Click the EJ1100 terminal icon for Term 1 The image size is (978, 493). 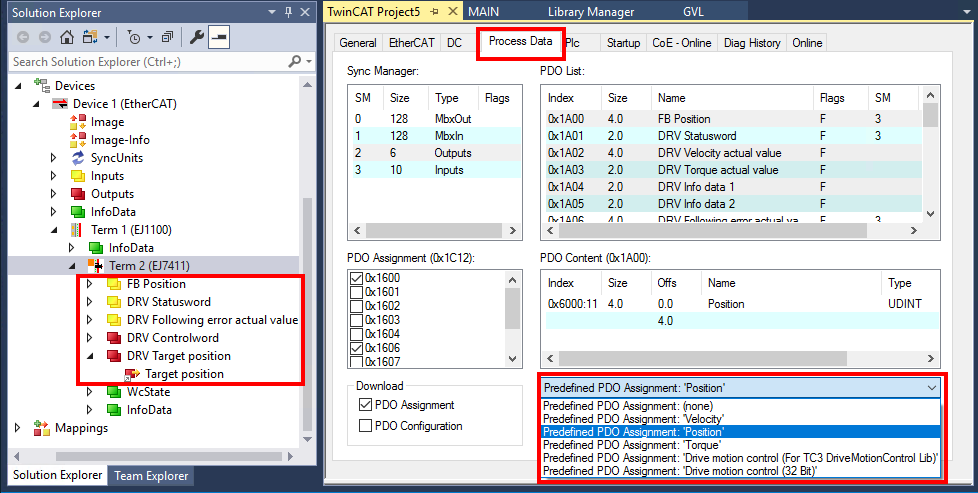point(76,230)
